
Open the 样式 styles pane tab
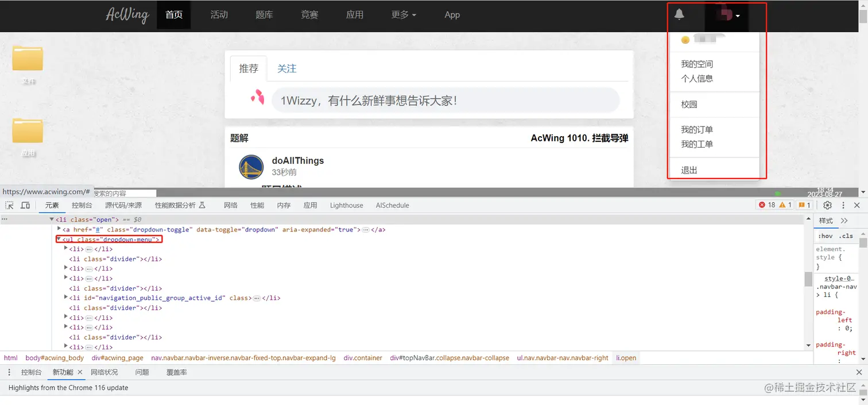pyautogui.click(x=826, y=221)
